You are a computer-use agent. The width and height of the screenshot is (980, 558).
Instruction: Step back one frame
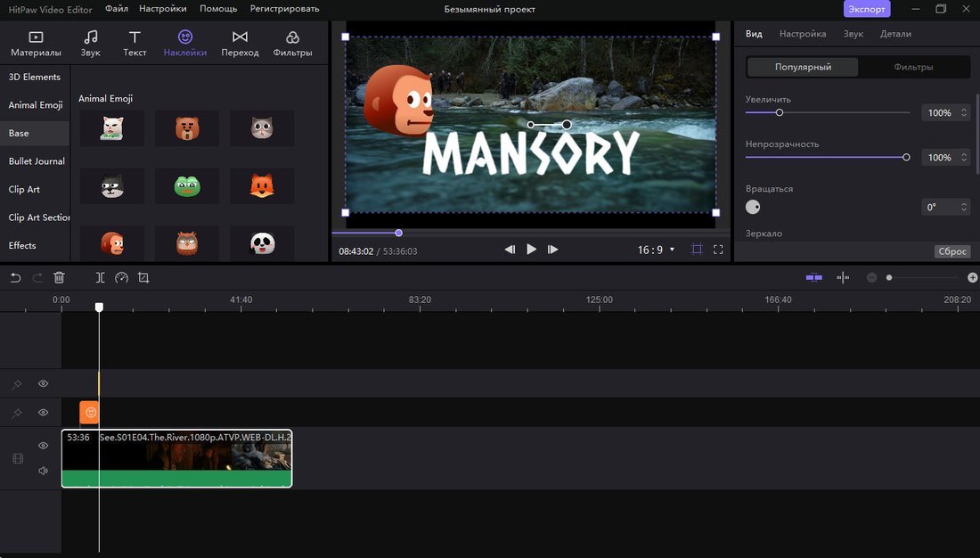(510, 250)
